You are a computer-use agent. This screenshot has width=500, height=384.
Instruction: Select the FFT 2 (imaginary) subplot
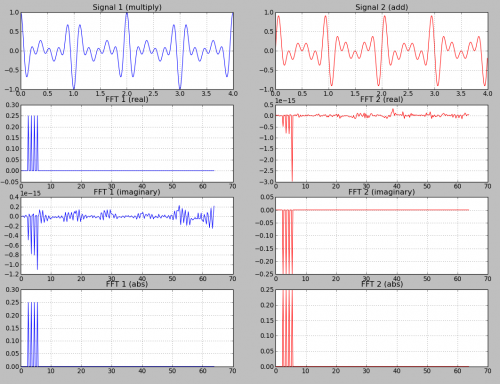pyautogui.click(x=382, y=236)
